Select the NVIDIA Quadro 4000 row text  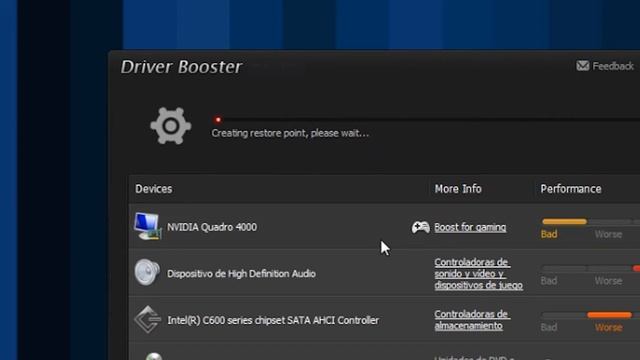click(212, 227)
